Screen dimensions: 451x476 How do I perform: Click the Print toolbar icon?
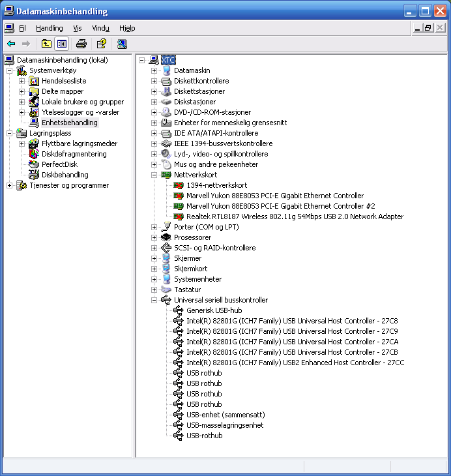click(x=81, y=44)
